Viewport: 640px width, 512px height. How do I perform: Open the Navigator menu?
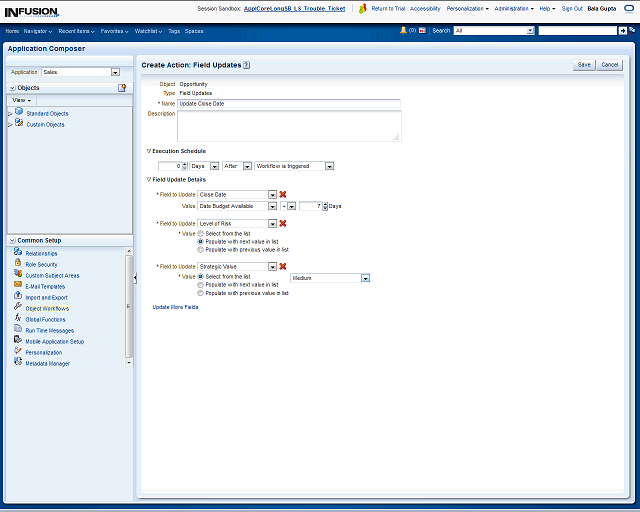pyautogui.click(x=38, y=31)
